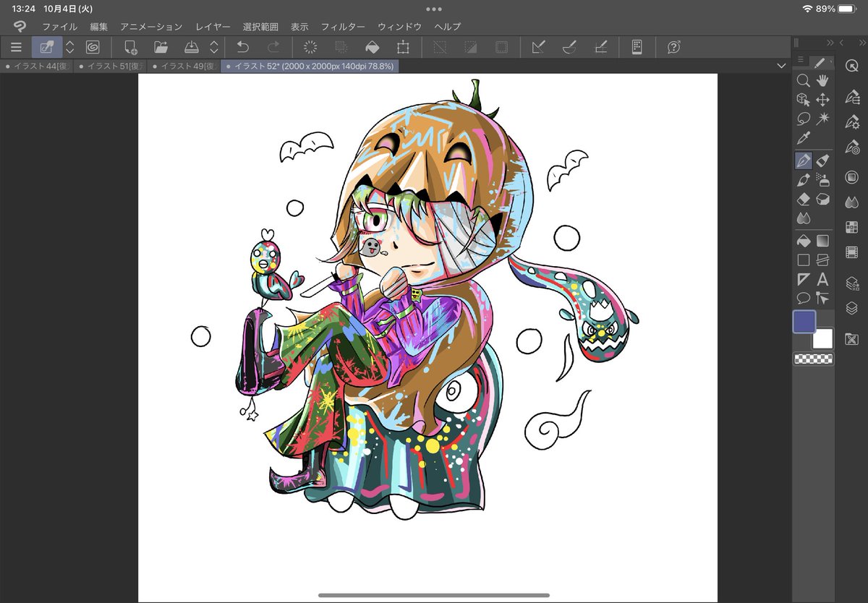
Task: Select the Operation object cube tool
Action: tap(803, 100)
